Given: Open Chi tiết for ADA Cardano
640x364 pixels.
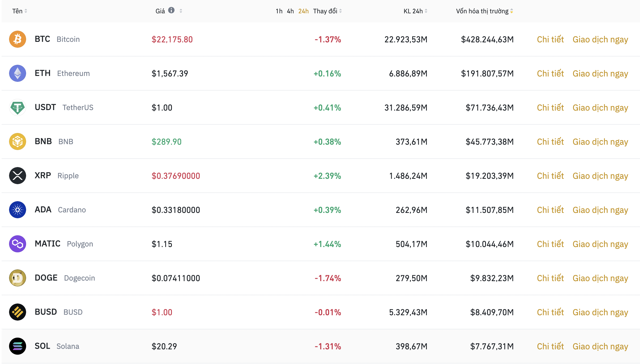Looking at the screenshot, I should (x=550, y=210).
